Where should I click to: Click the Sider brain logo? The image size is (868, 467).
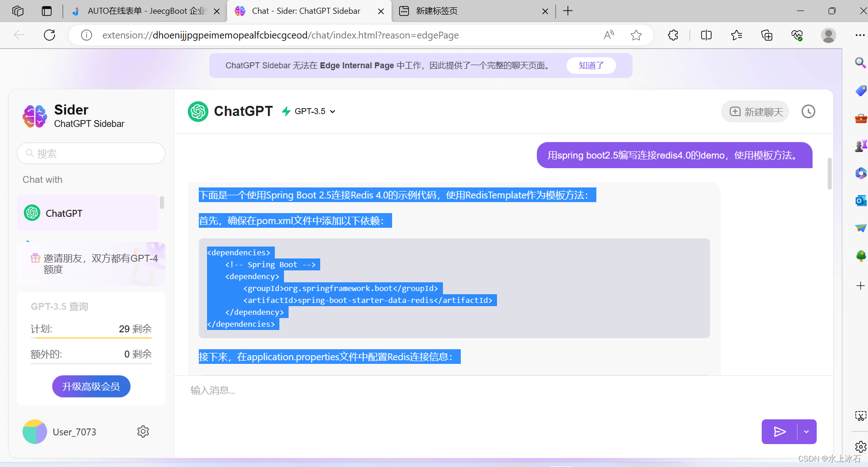35,116
